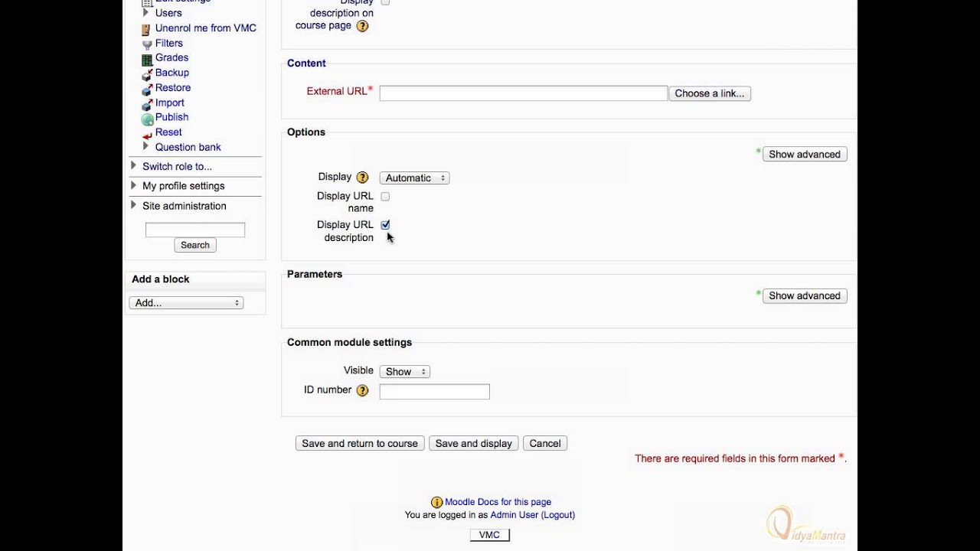The height and width of the screenshot is (551, 980).
Task: Click the Common module settings heading
Action: pyautogui.click(x=349, y=342)
